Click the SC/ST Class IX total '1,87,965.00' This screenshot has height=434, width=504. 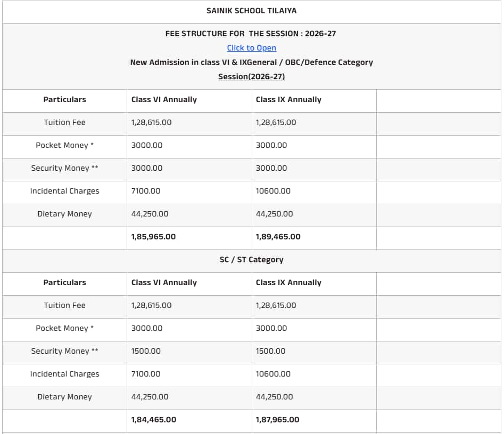click(277, 420)
